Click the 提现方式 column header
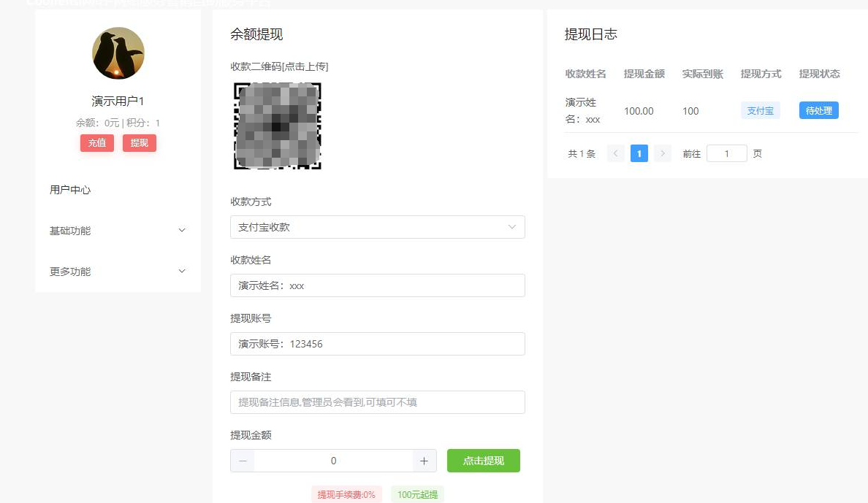The width and height of the screenshot is (868, 503). (761, 74)
